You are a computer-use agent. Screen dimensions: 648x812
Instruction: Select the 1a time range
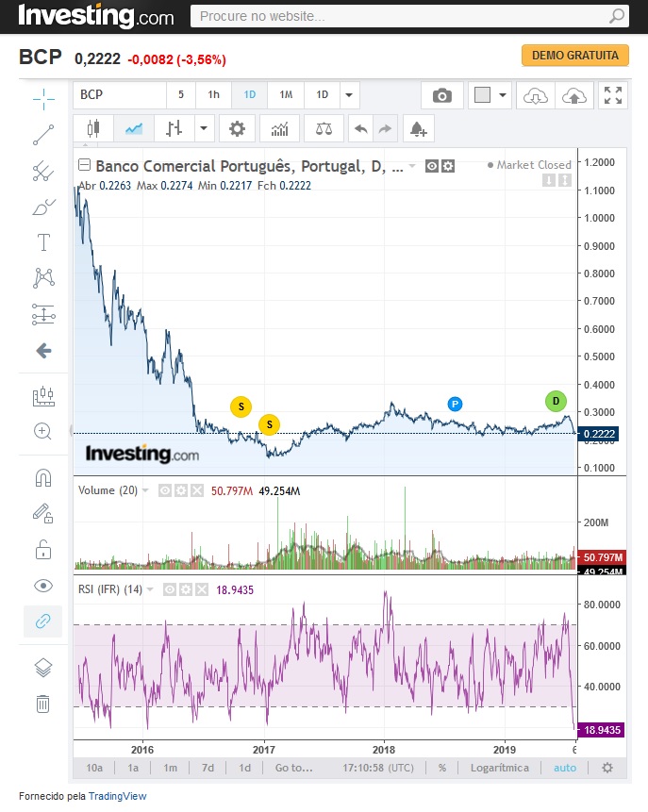(x=133, y=768)
